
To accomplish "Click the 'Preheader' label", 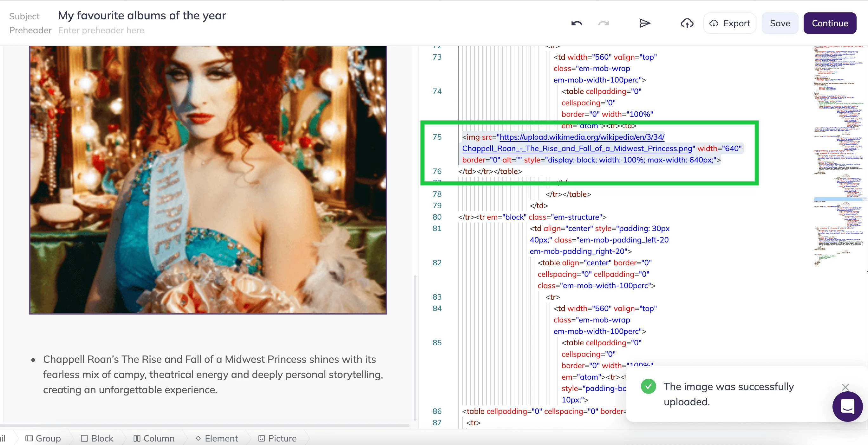I will (x=30, y=30).
